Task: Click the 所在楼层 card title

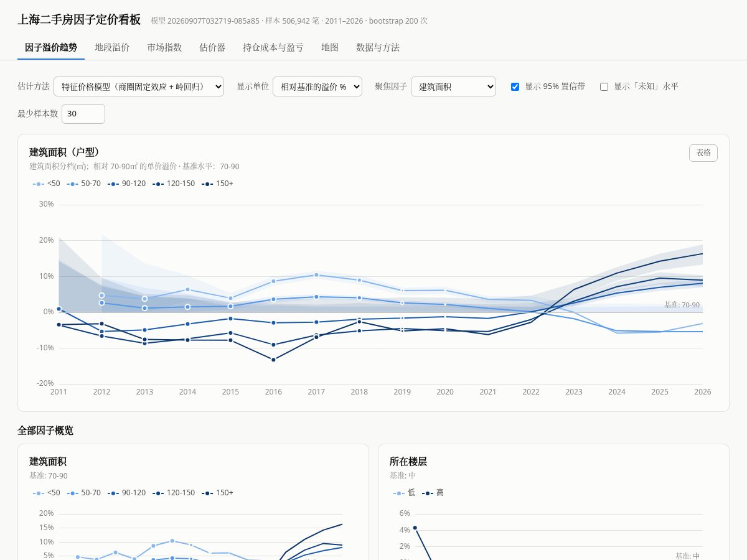Action: [408, 462]
